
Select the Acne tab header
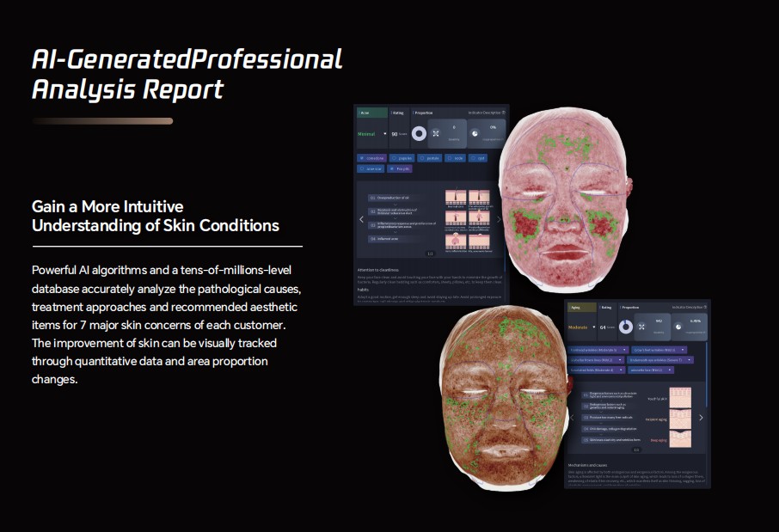coord(372,113)
